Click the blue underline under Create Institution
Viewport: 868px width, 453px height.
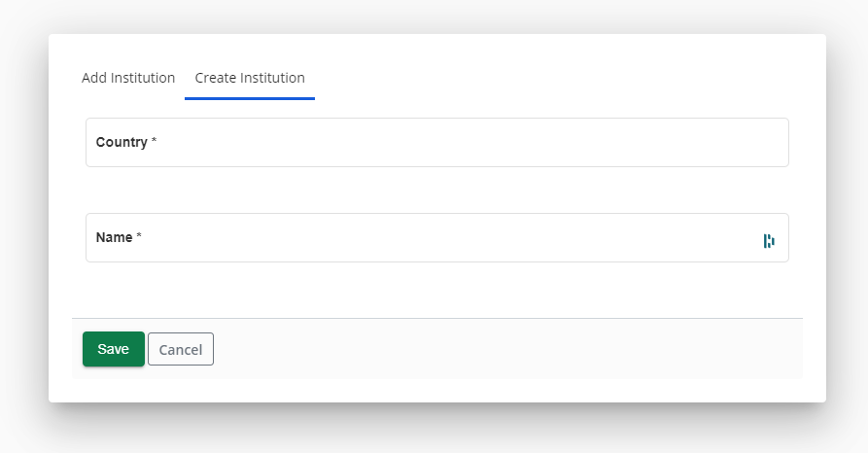(250, 98)
